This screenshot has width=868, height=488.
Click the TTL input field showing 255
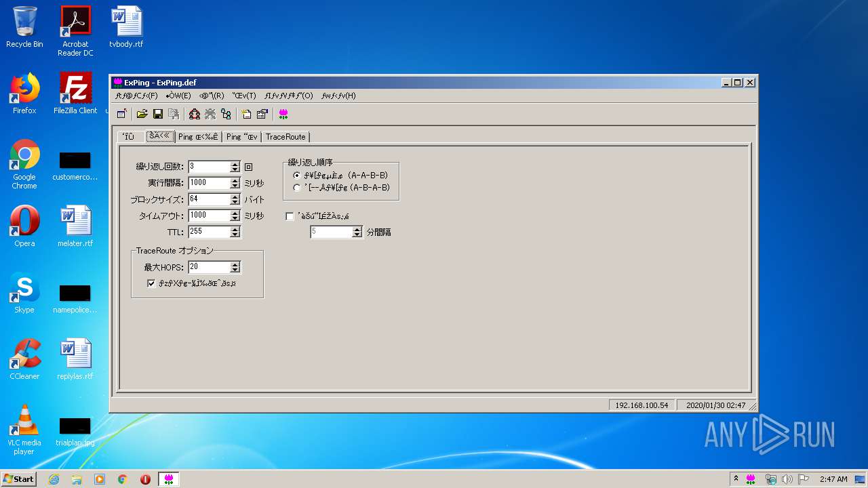(209, 232)
